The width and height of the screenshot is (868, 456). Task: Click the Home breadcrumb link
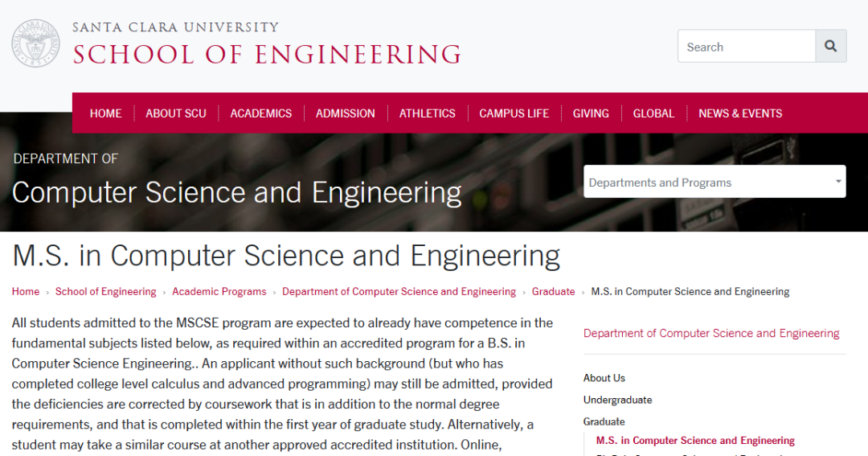[x=26, y=292]
